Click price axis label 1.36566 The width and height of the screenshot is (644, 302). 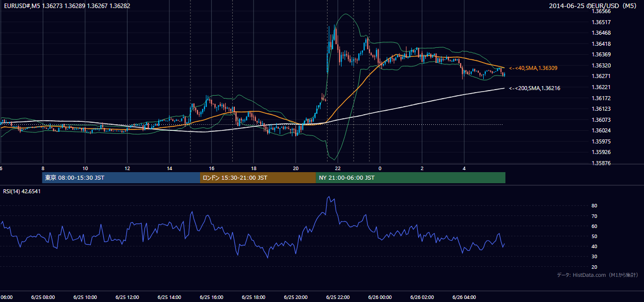click(x=601, y=11)
